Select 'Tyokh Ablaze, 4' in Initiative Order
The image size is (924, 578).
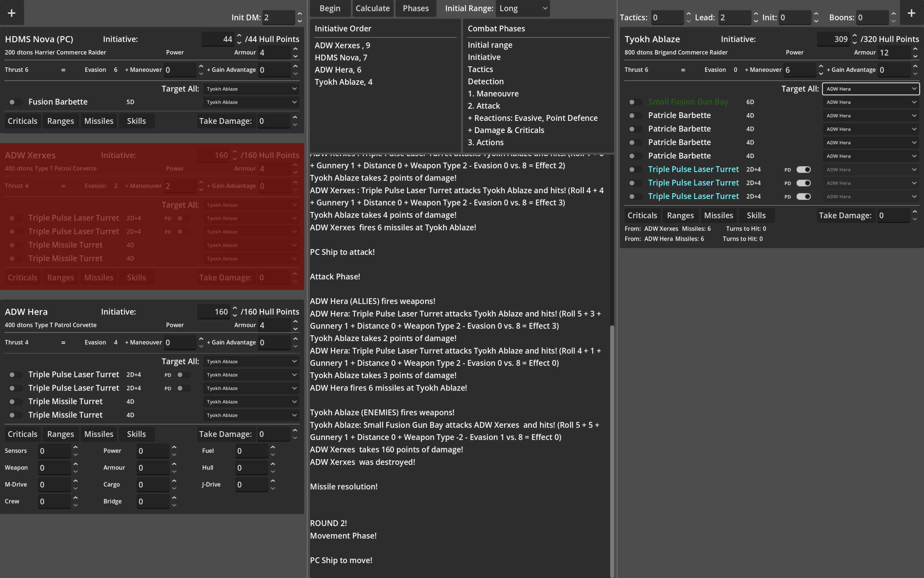pos(344,82)
